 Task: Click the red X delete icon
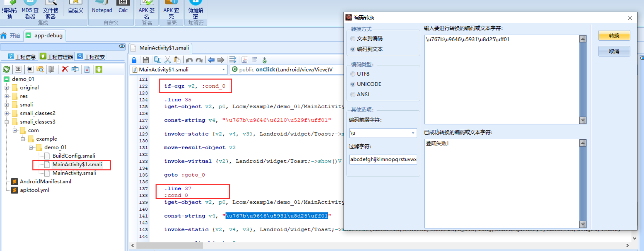(64, 69)
